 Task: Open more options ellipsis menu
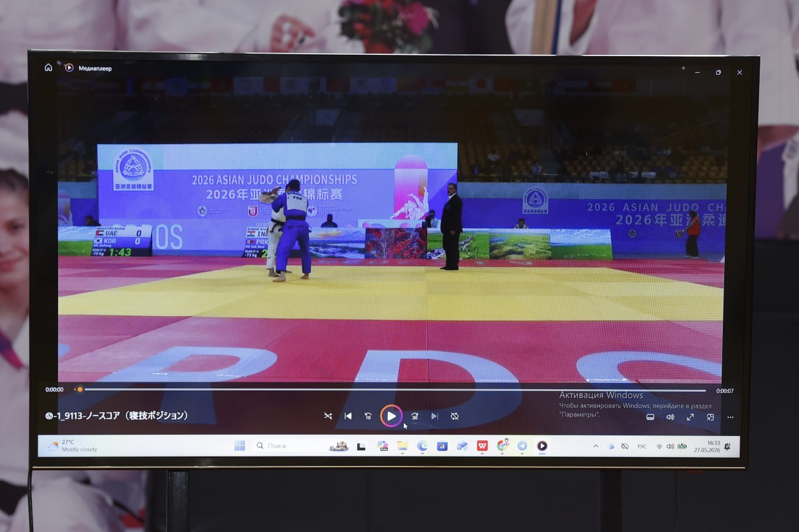click(730, 417)
